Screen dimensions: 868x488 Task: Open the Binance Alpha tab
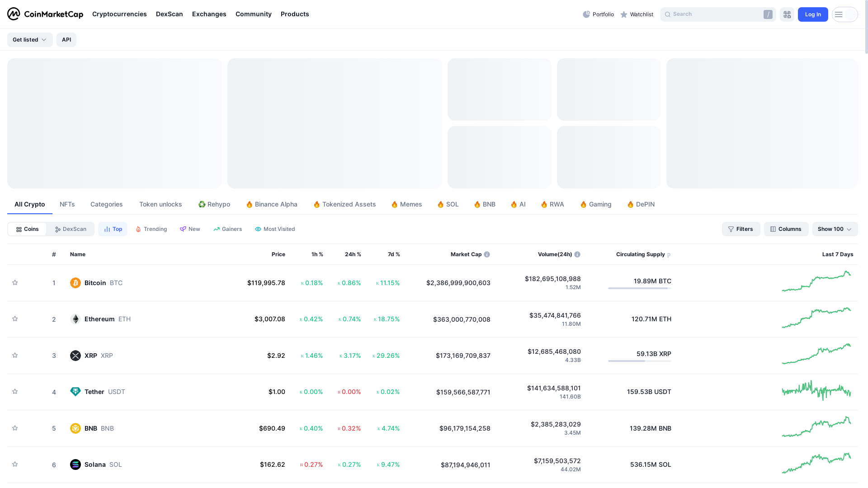click(272, 204)
